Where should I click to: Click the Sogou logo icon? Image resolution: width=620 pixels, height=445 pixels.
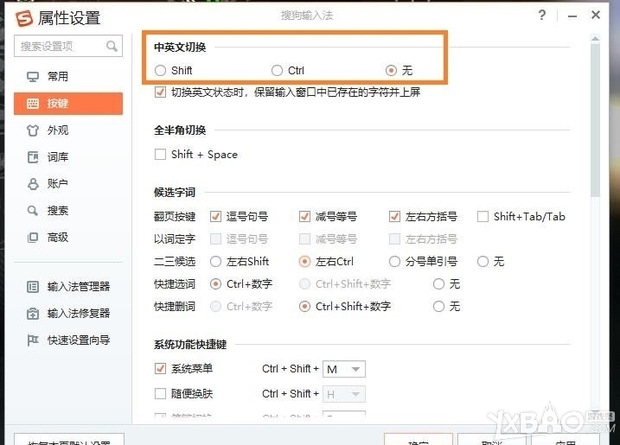(24, 18)
